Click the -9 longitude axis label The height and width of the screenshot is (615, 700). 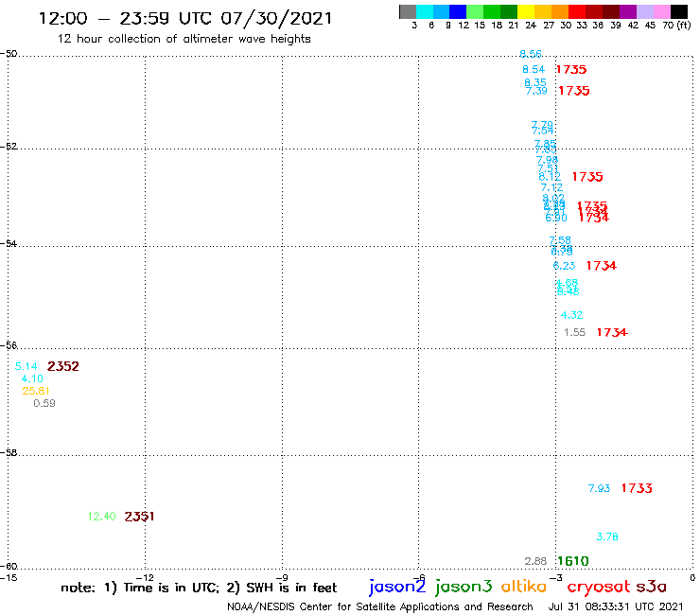282,578
